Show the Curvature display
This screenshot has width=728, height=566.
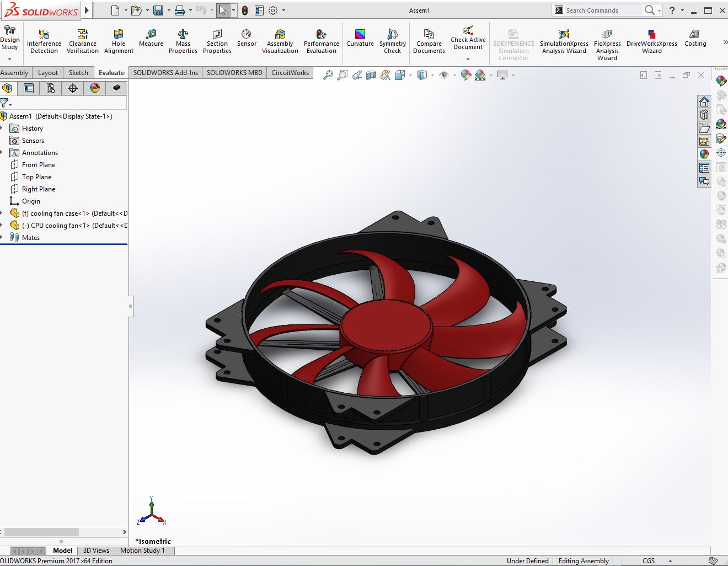coord(360,39)
